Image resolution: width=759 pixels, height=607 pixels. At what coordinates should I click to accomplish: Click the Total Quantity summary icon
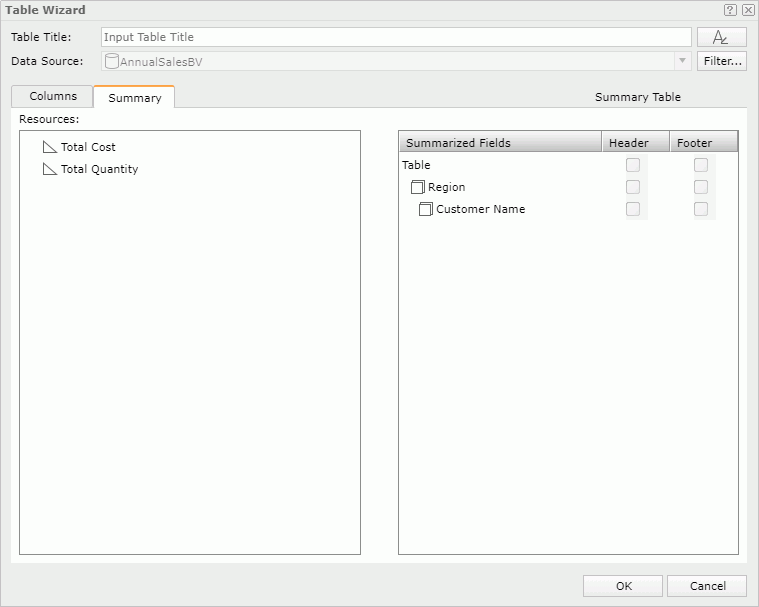coord(50,169)
